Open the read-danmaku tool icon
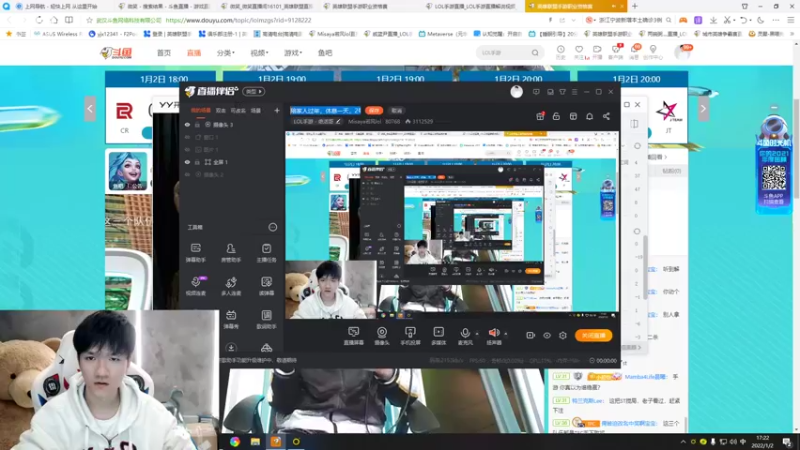Screen dimensions: 800x450 [x=266, y=286]
